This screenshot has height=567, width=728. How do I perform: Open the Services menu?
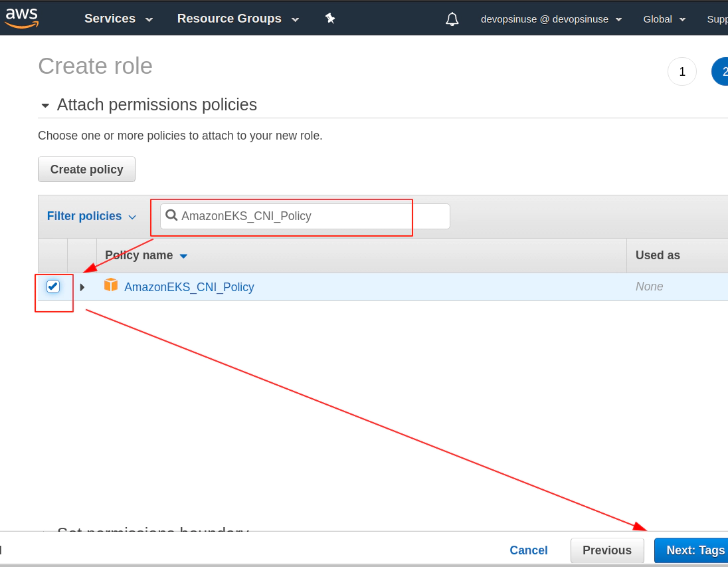pos(118,19)
